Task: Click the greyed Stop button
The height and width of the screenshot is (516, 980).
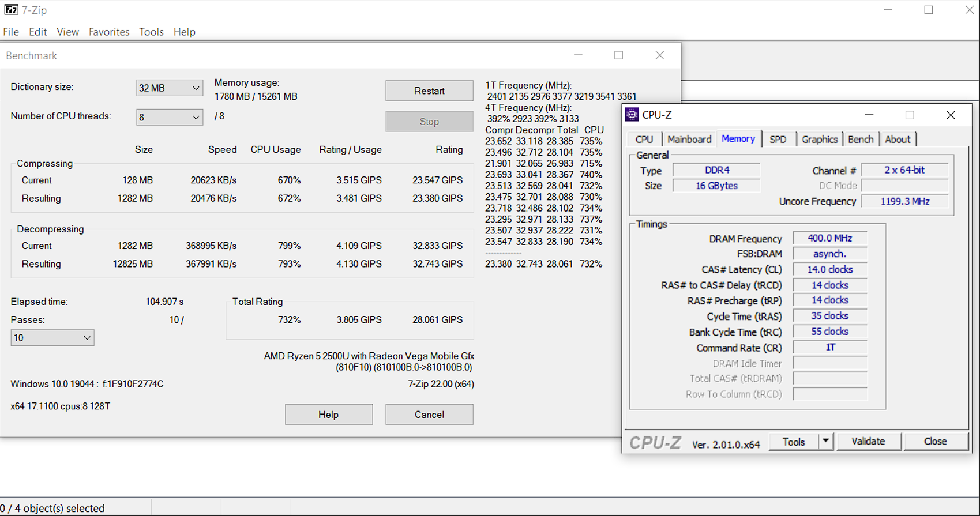Action: coord(429,122)
